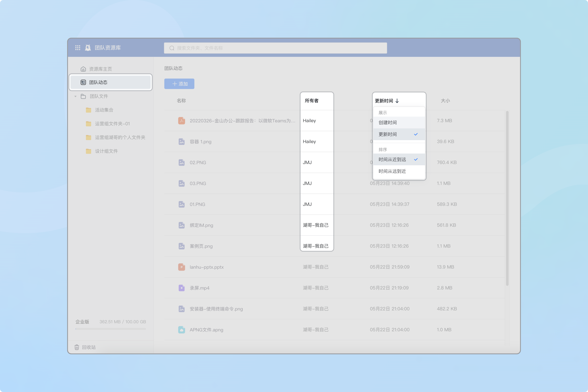This screenshot has width=588, height=392.
Task: Click the recycle bin trash icon
Action: click(x=77, y=347)
